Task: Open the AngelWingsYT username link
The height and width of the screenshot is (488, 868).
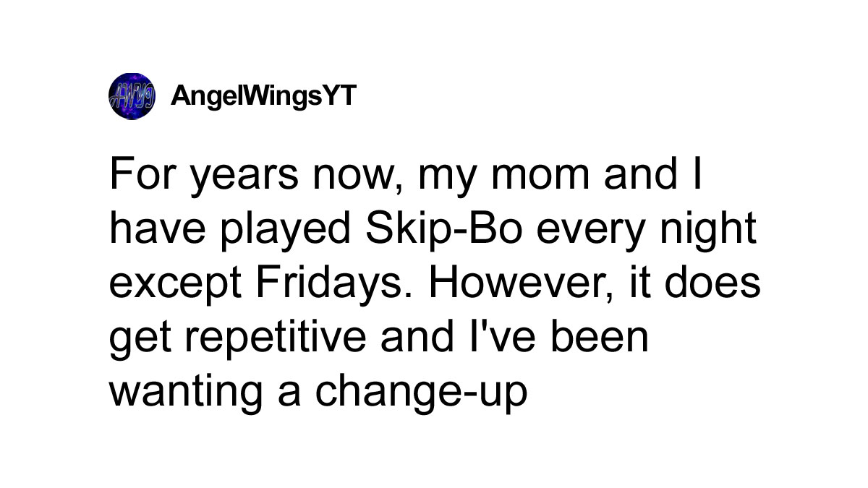Action: (x=264, y=96)
